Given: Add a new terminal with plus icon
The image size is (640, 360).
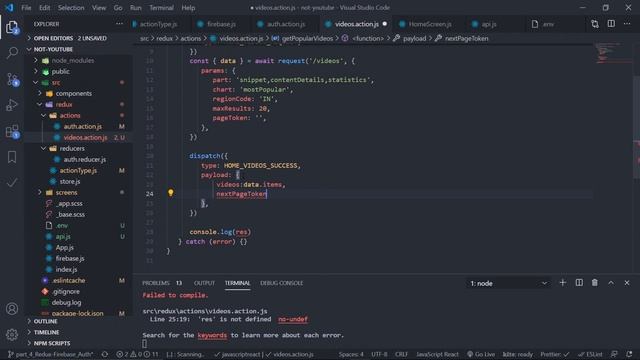Looking at the screenshot, I should click(x=562, y=282).
